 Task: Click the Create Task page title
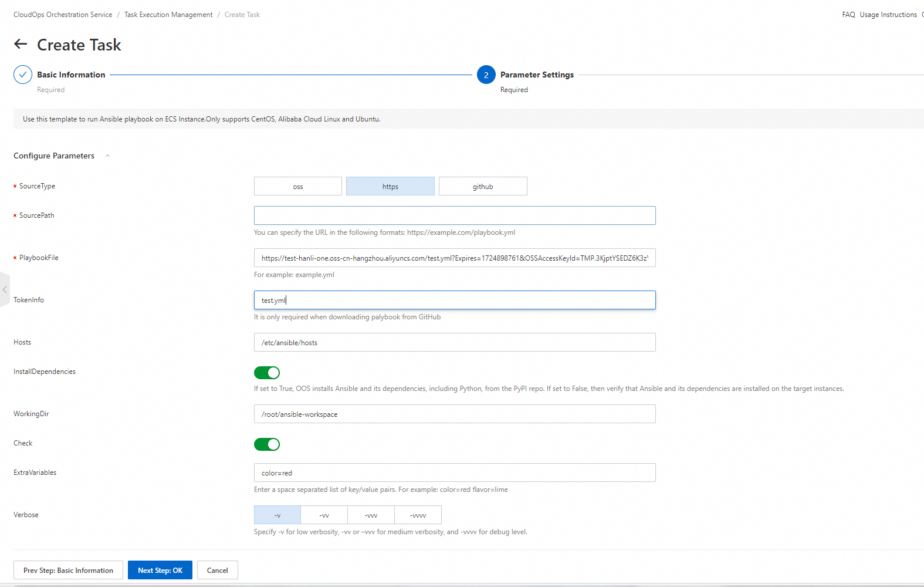click(79, 45)
